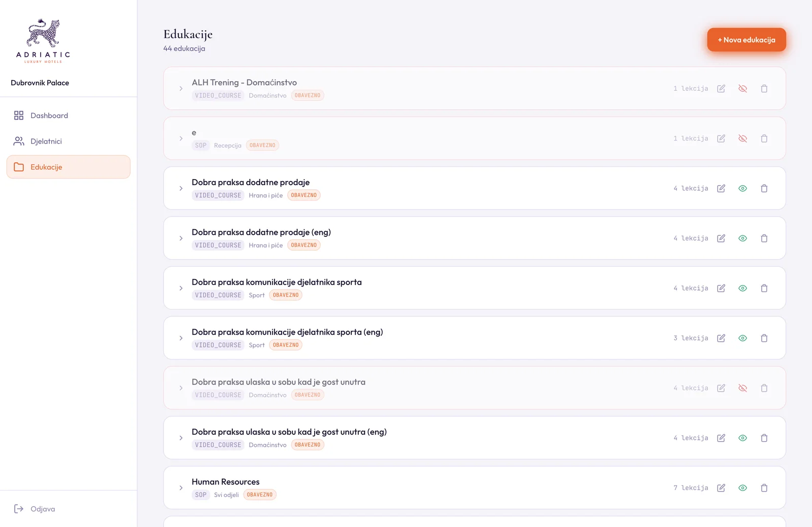Open the Dashboard page
812x527 pixels.
point(69,116)
